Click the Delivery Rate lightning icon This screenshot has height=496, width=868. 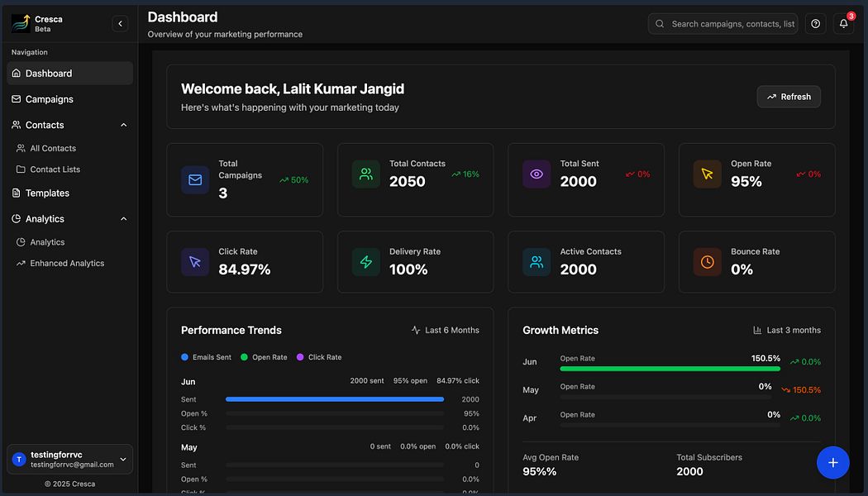tap(365, 262)
